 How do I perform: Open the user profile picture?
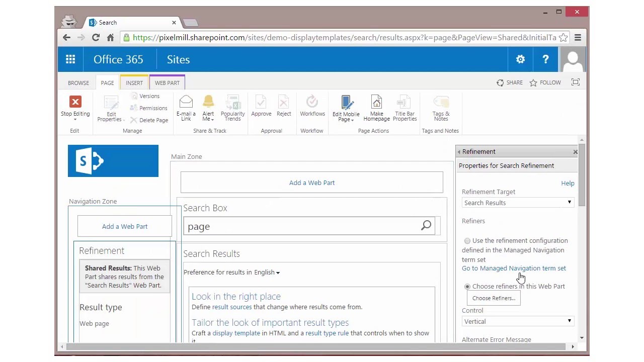click(x=573, y=59)
